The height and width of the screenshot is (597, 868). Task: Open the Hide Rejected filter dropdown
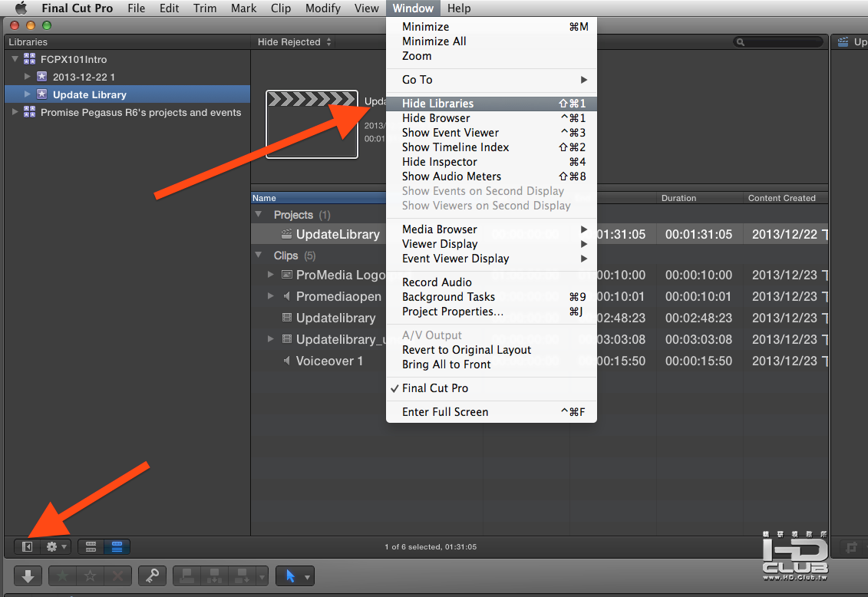pos(294,42)
